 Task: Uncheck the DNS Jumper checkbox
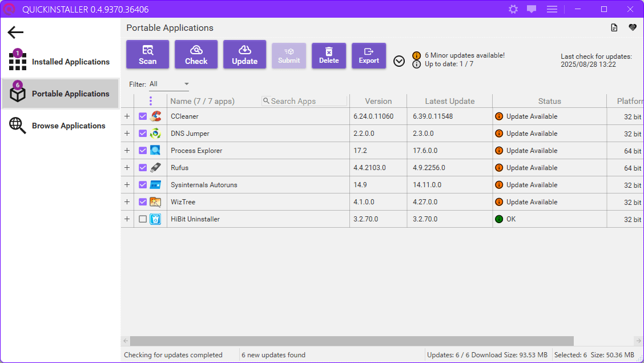click(143, 134)
